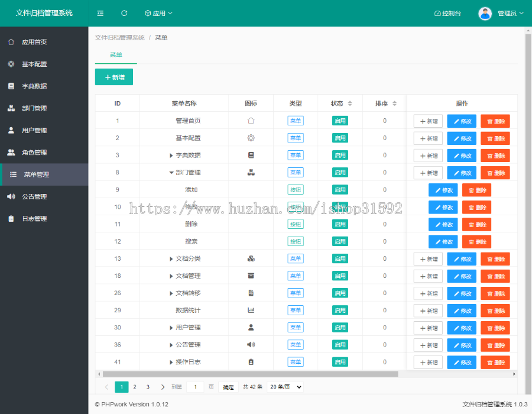This screenshot has height=414, width=532.
Task: Sort the table by the 排序 column arrows
Action: pyautogui.click(x=395, y=103)
